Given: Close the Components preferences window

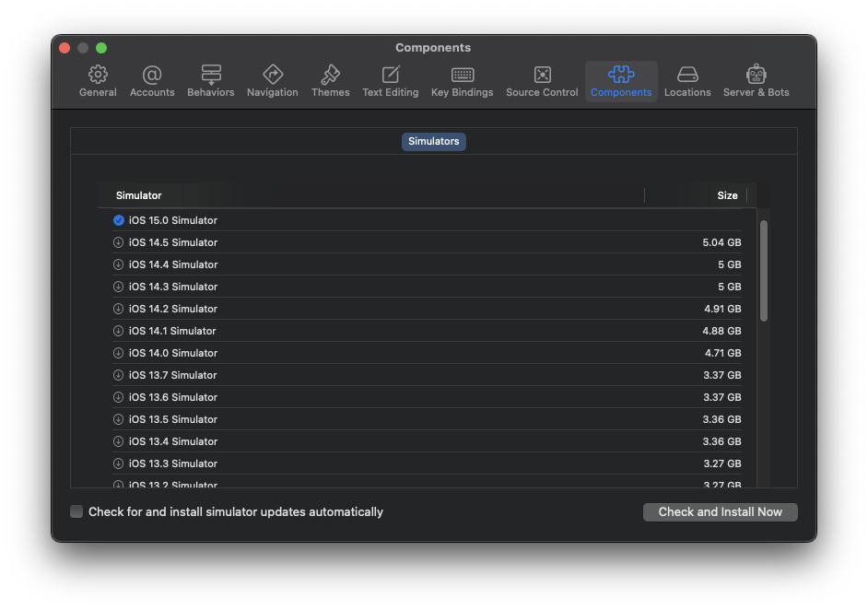Looking at the screenshot, I should pyautogui.click(x=65, y=48).
